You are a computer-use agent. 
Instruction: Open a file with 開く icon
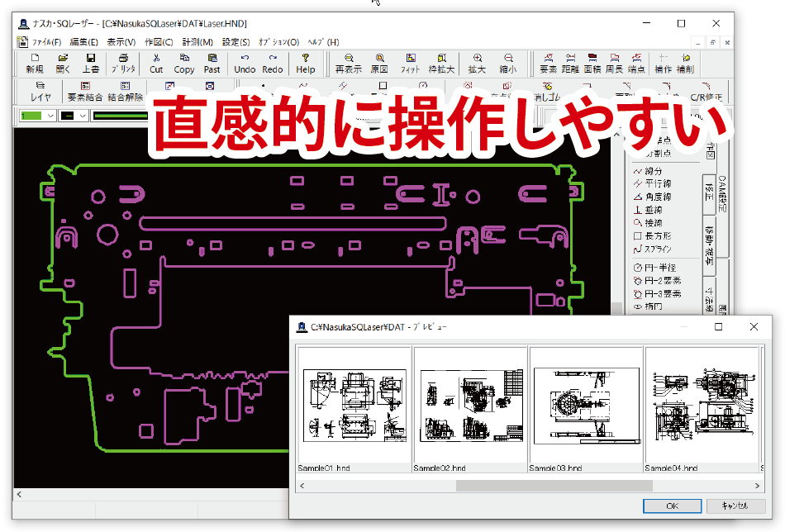click(63, 64)
